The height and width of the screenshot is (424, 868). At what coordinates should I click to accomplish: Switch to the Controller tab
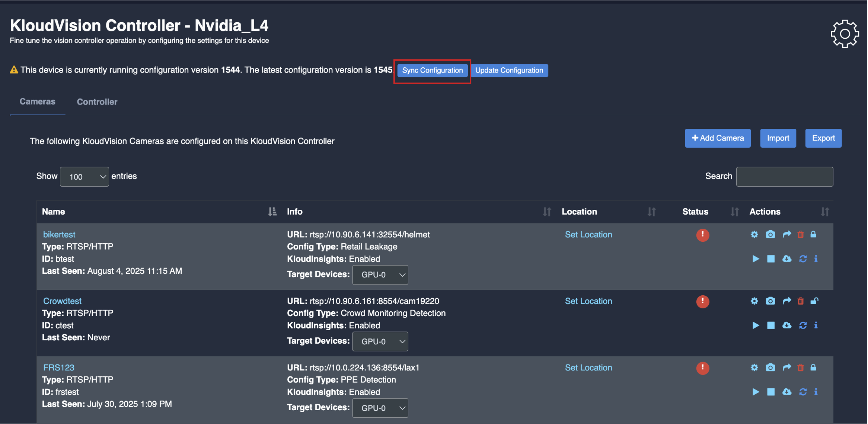click(97, 102)
